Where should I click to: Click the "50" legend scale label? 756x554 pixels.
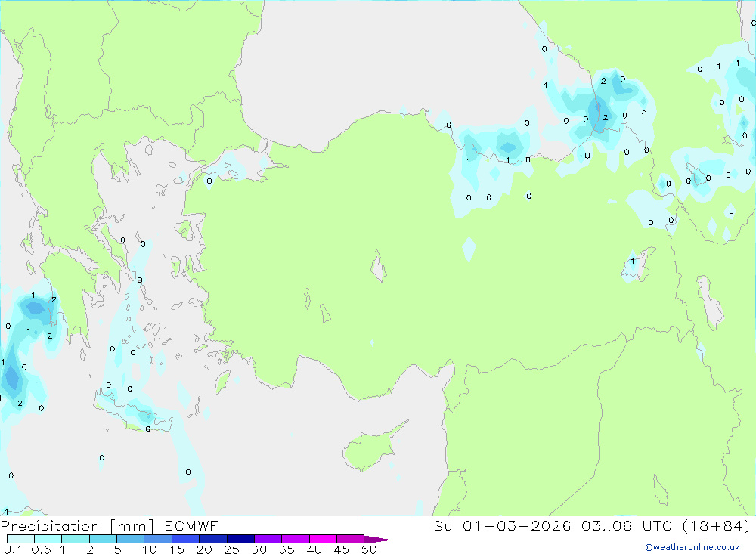[x=369, y=549]
